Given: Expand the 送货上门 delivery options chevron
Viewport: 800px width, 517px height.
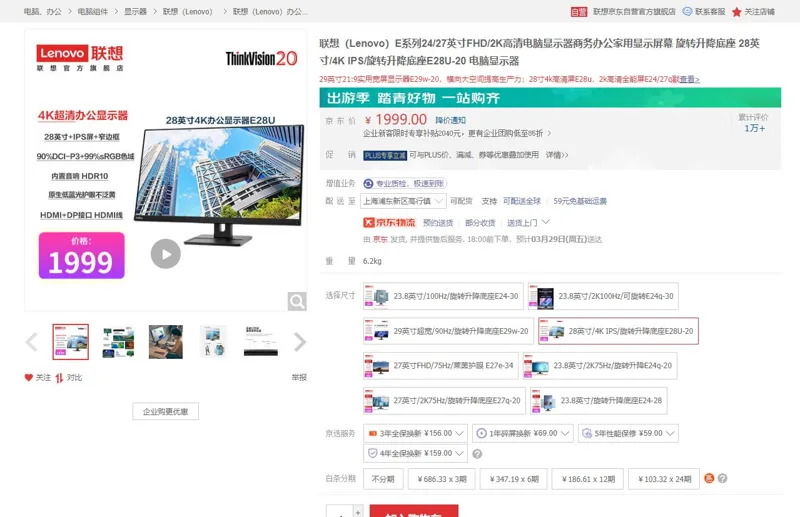Looking at the screenshot, I should tap(546, 222).
